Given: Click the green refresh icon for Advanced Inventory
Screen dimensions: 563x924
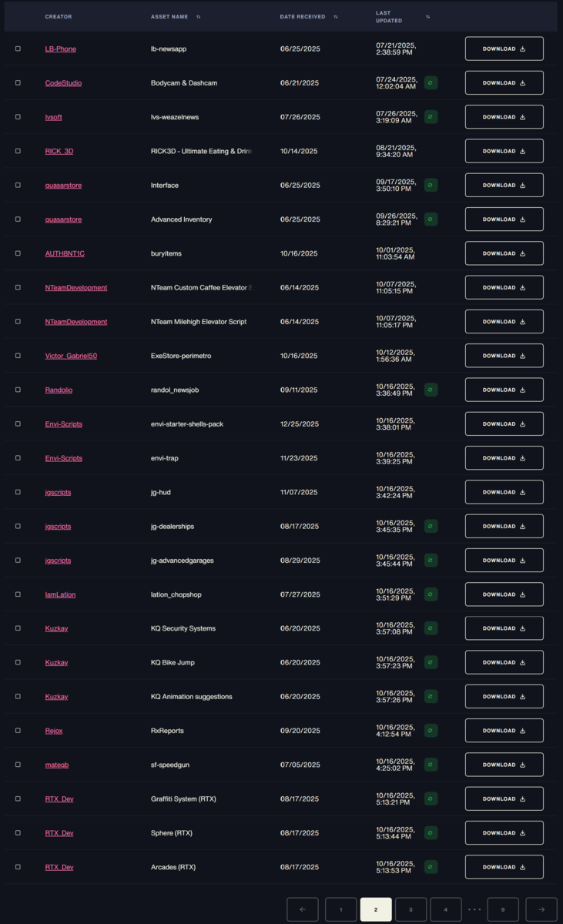Looking at the screenshot, I should (x=431, y=219).
